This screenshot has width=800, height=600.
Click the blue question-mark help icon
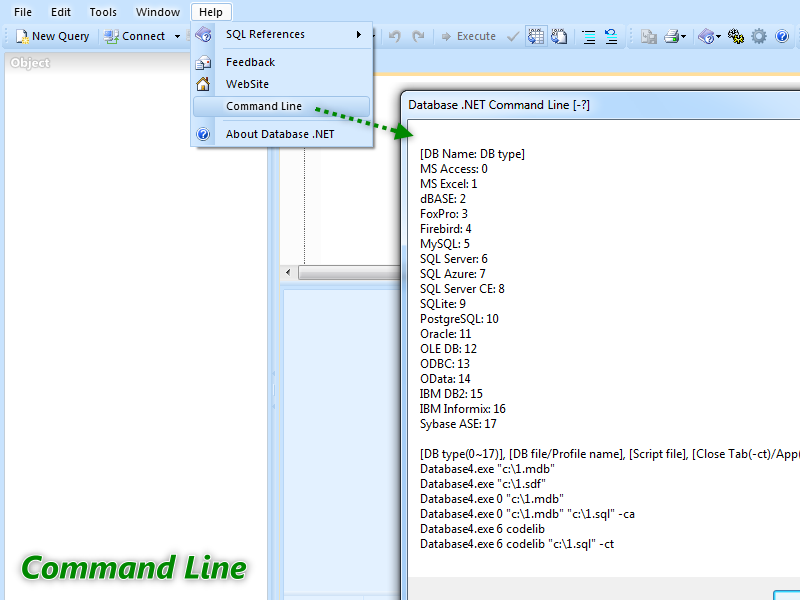click(782, 36)
